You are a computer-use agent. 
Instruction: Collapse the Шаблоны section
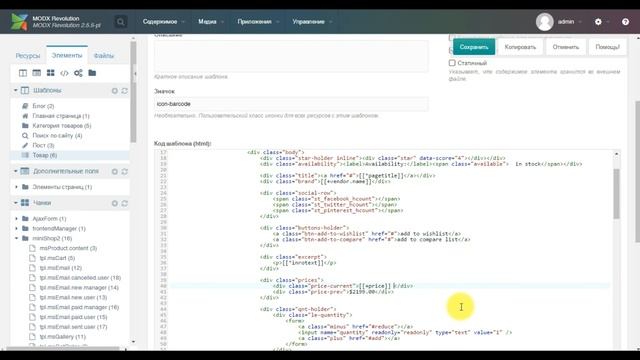coord(16,90)
